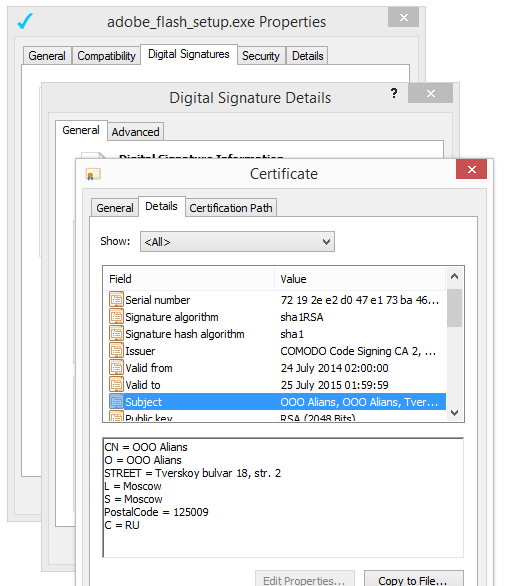Click the 'PostalCode = 125009' line

pos(156,512)
